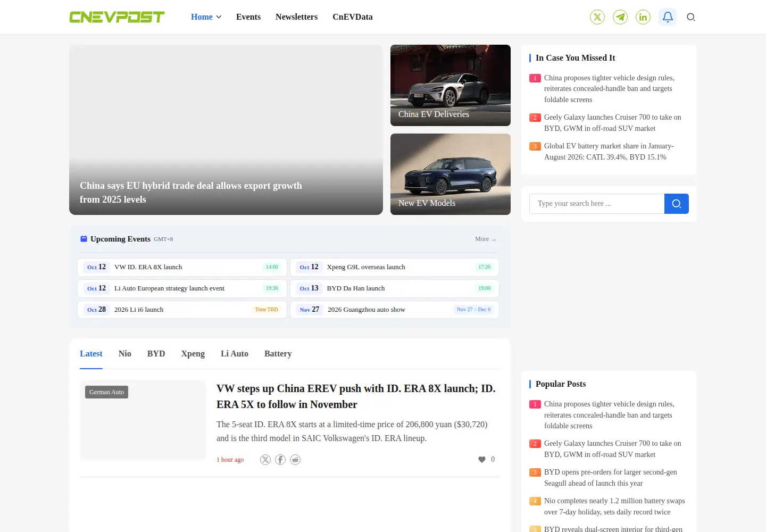Open the Events menu item
Image resolution: width=766 pixels, height=532 pixels.
click(x=248, y=17)
